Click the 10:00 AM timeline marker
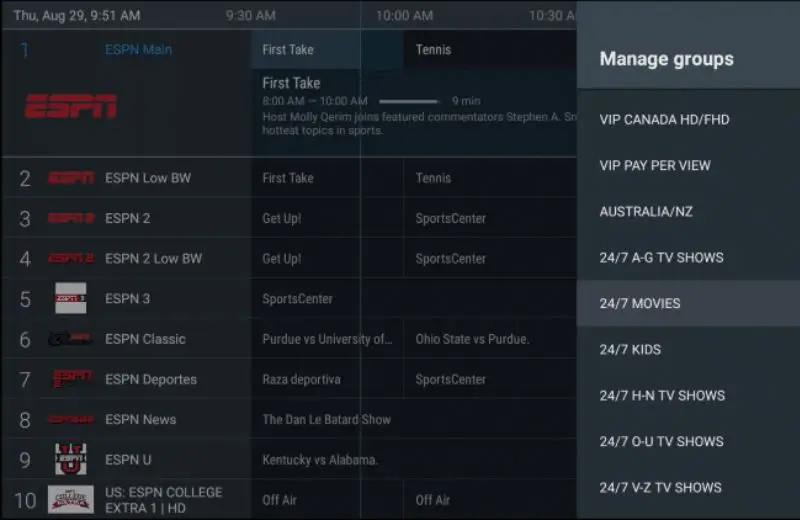This screenshot has height=520, width=800. 404,16
